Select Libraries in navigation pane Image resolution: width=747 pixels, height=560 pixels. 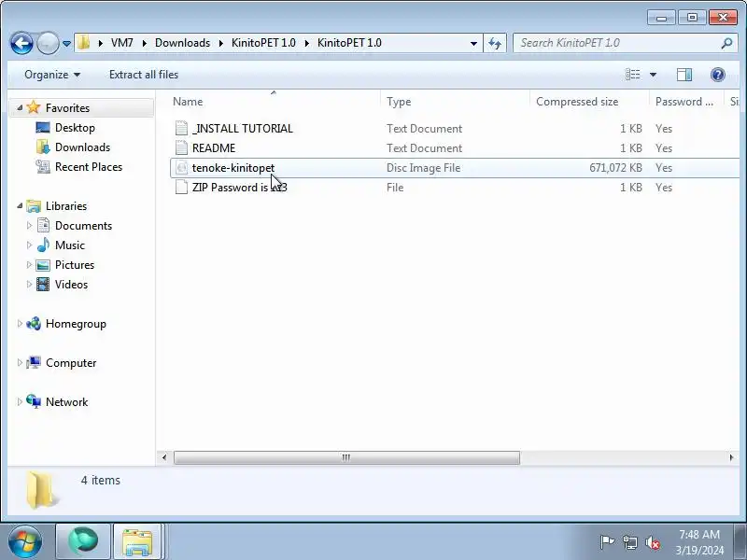(x=66, y=206)
